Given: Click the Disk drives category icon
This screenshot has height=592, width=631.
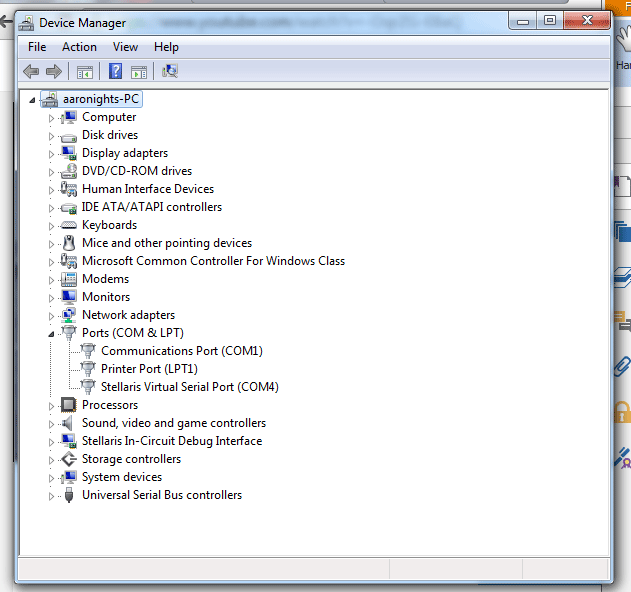Looking at the screenshot, I should click(68, 137).
